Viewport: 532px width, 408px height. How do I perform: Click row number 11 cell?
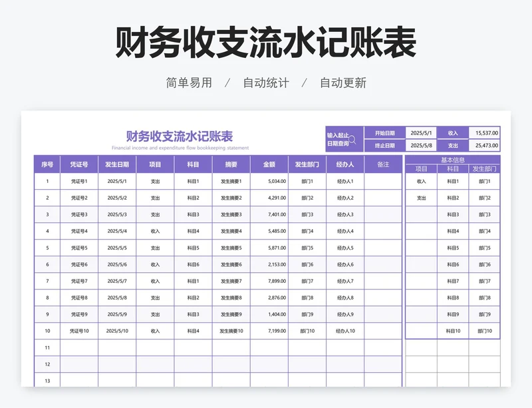coord(47,347)
